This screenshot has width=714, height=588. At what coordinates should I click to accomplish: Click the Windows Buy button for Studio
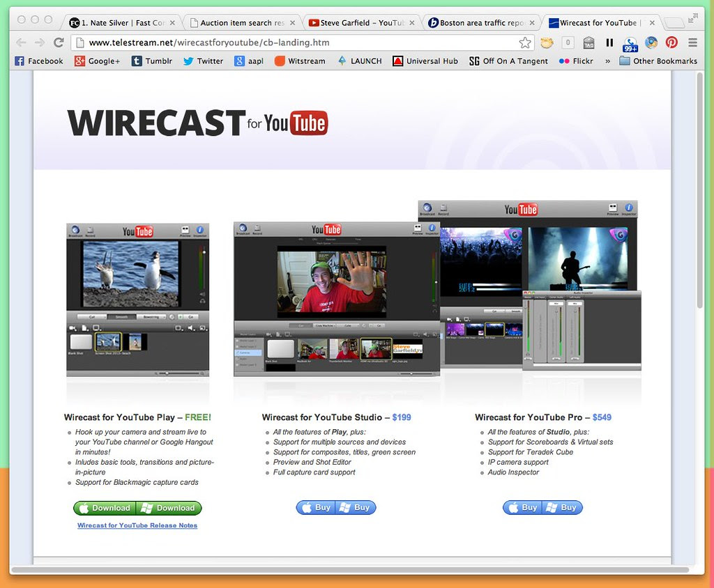(x=356, y=507)
